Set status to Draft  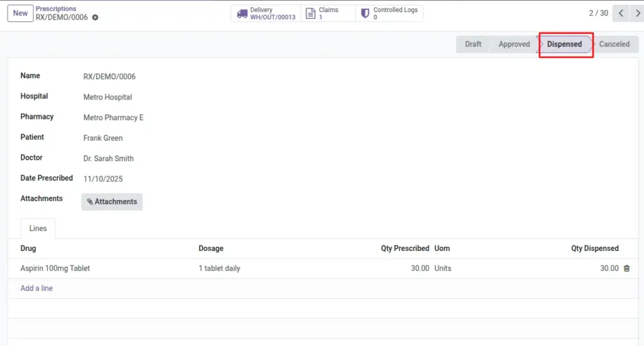(473, 44)
